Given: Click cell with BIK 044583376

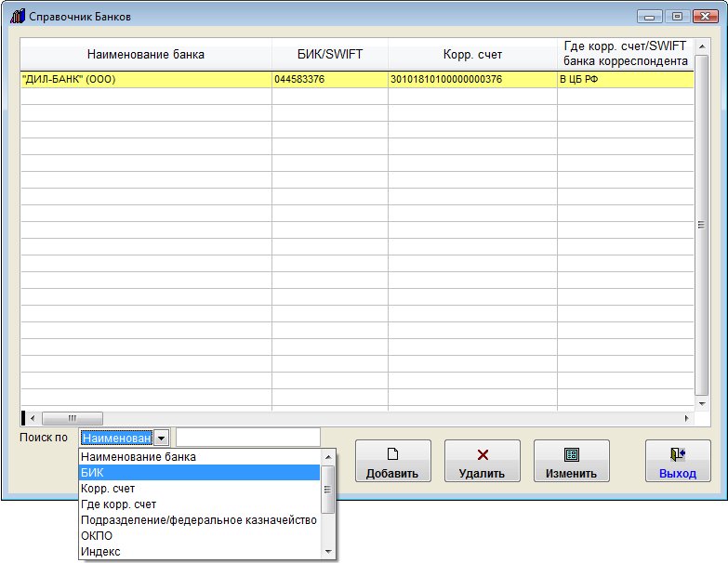Looking at the screenshot, I should click(330, 79).
